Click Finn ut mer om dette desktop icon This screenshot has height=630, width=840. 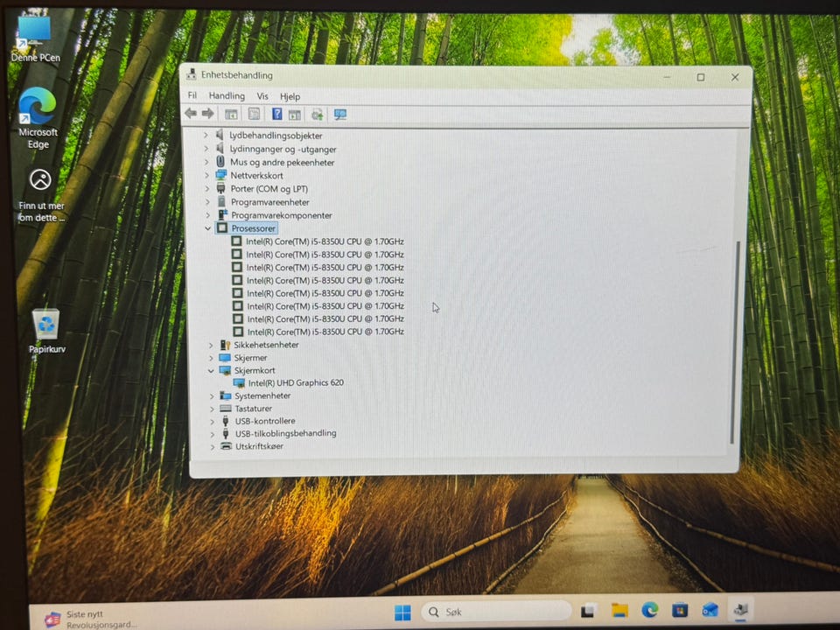(x=41, y=195)
